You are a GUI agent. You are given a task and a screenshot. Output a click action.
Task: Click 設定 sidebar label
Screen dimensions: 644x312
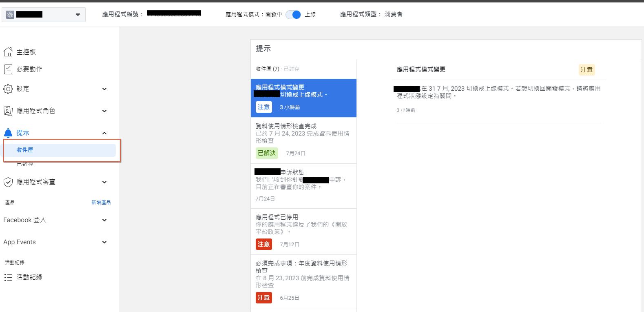pyautogui.click(x=23, y=89)
